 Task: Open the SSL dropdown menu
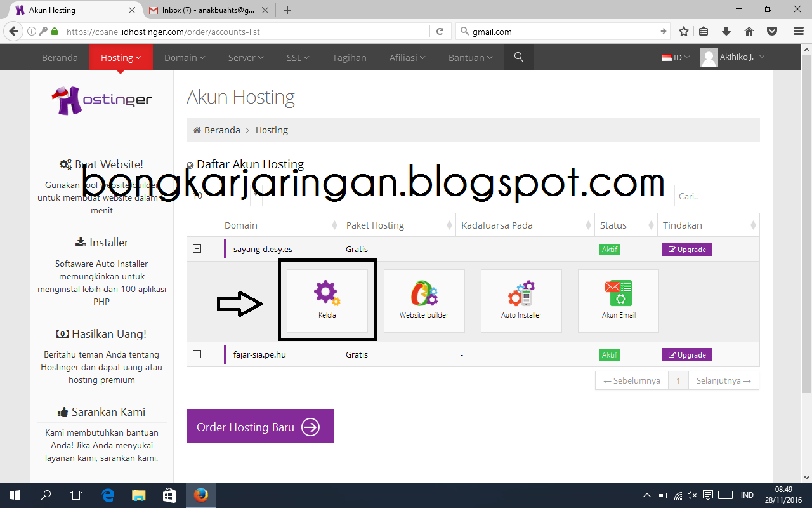pyautogui.click(x=298, y=57)
